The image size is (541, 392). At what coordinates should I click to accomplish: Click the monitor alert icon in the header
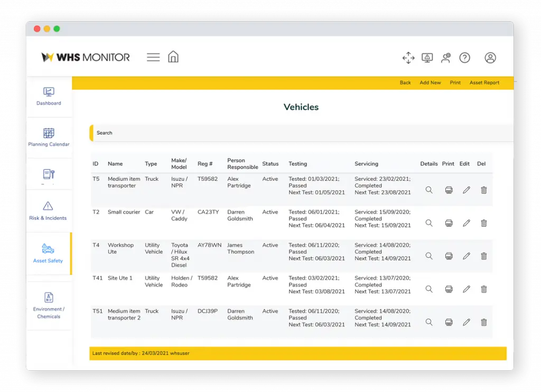coord(427,58)
